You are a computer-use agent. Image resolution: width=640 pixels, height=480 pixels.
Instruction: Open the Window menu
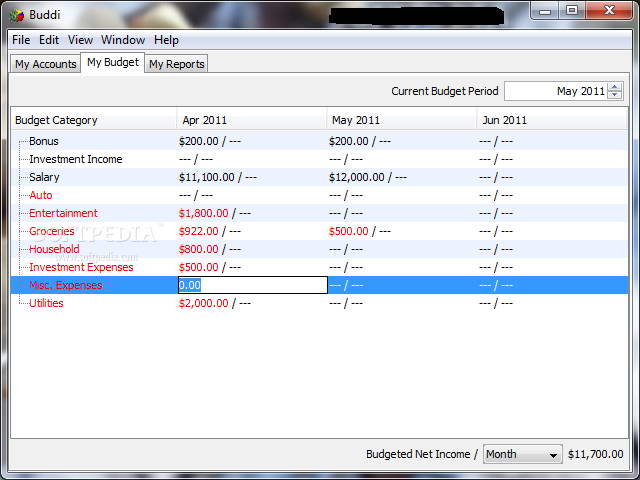point(123,40)
